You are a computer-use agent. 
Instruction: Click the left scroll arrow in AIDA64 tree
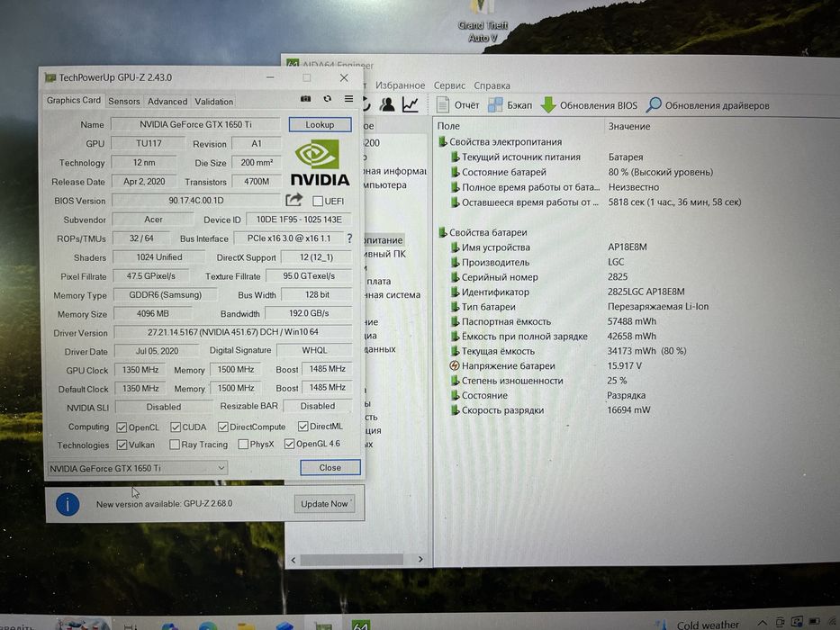point(293,560)
